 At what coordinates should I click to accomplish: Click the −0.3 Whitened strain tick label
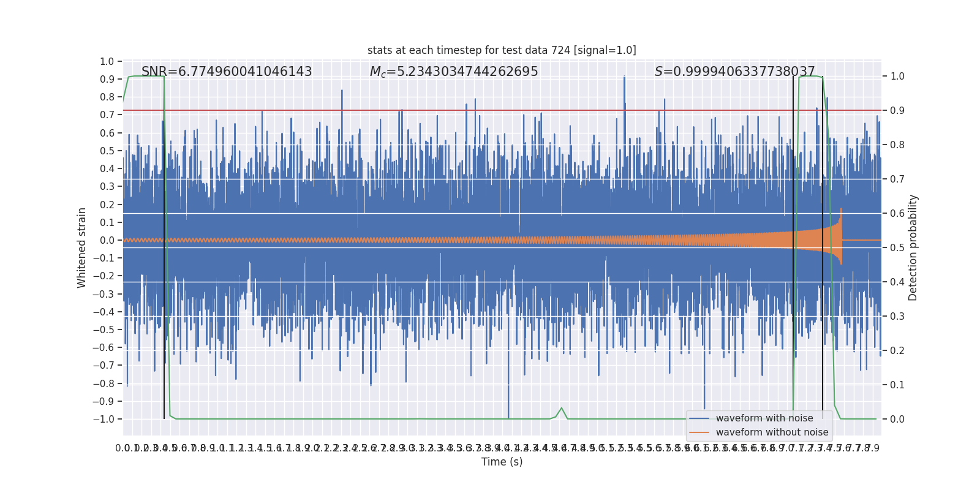point(104,294)
